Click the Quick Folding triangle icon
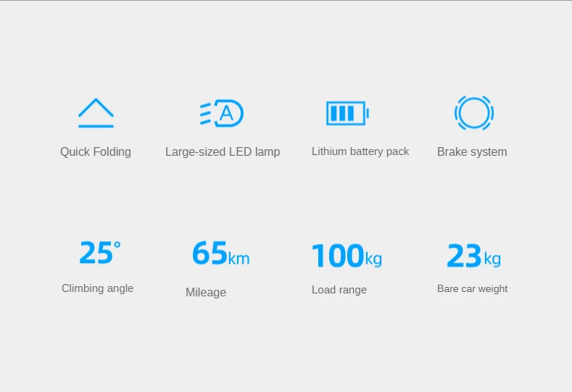572x392 pixels. (x=96, y=113)
